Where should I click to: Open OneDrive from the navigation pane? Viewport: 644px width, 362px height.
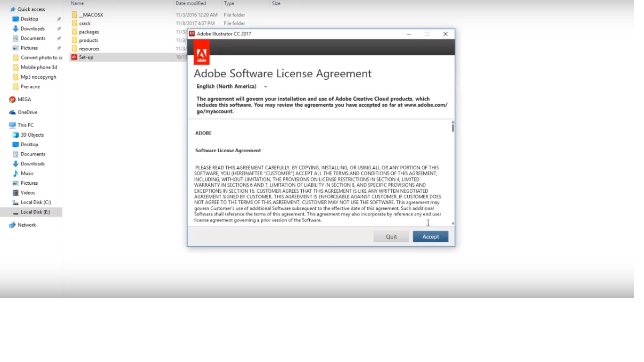click(x=27, y=112)
